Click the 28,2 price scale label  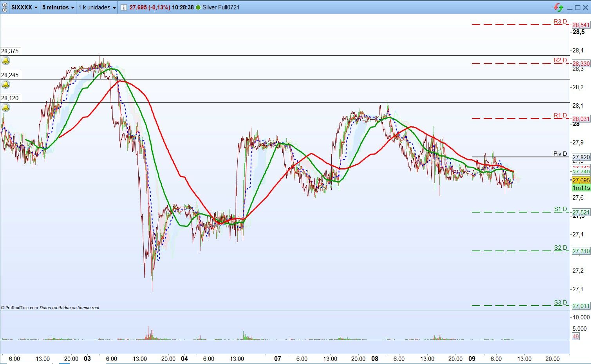tap(578, 87)
